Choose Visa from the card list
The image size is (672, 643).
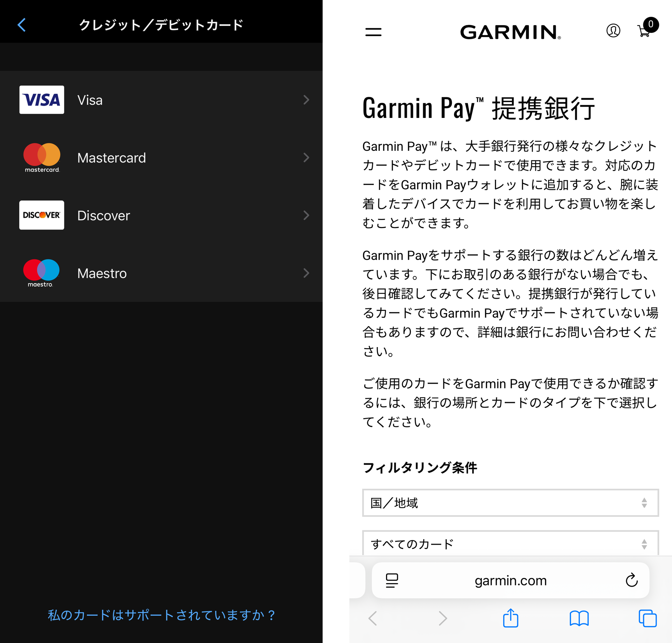(161, 100)
